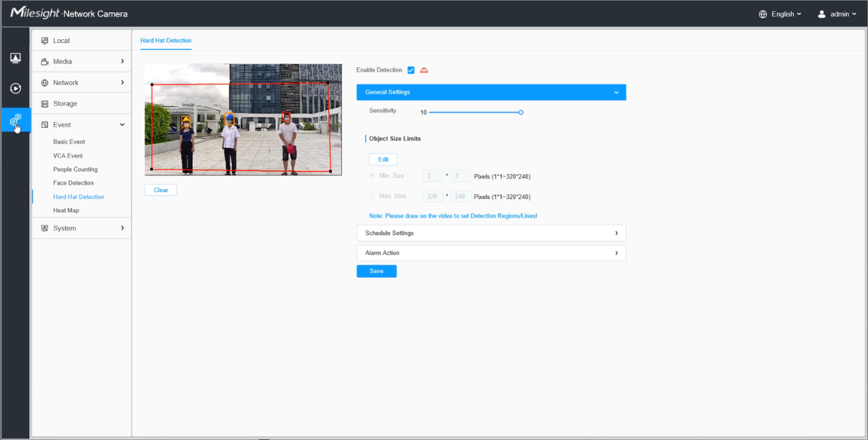Click the Storage menu icon

tap(44, 104)
